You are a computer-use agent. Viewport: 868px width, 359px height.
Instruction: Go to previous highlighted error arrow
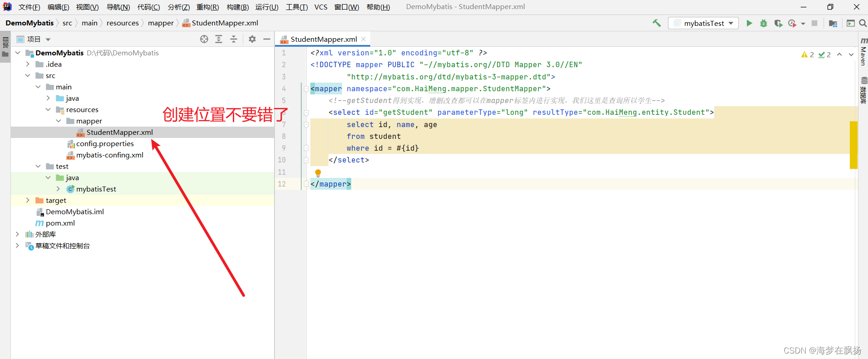[x=839, y=54]
